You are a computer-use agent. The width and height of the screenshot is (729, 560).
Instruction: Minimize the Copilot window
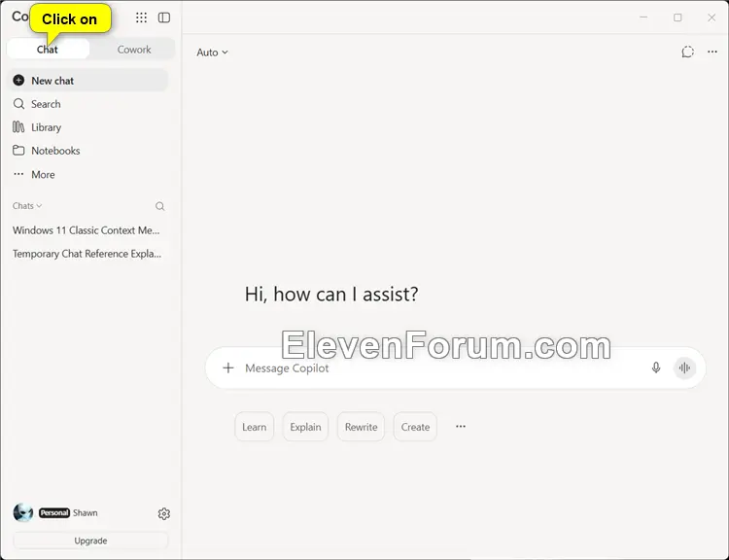pyautogui.click(x=643, y=17)
